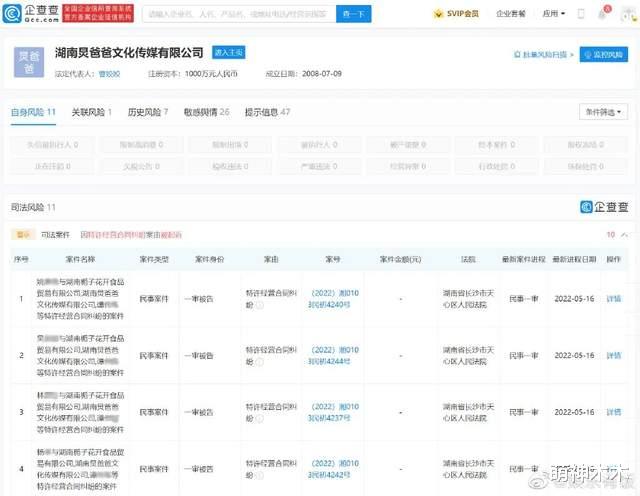Open case number link ending 4242号
Viewport: 640px width, 496px height.
coord(333,469)
